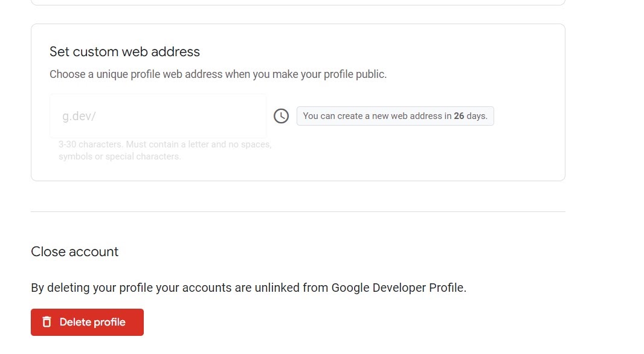Click the bold '26' in the notice
The image size is (644, 354).
point(459,116)
